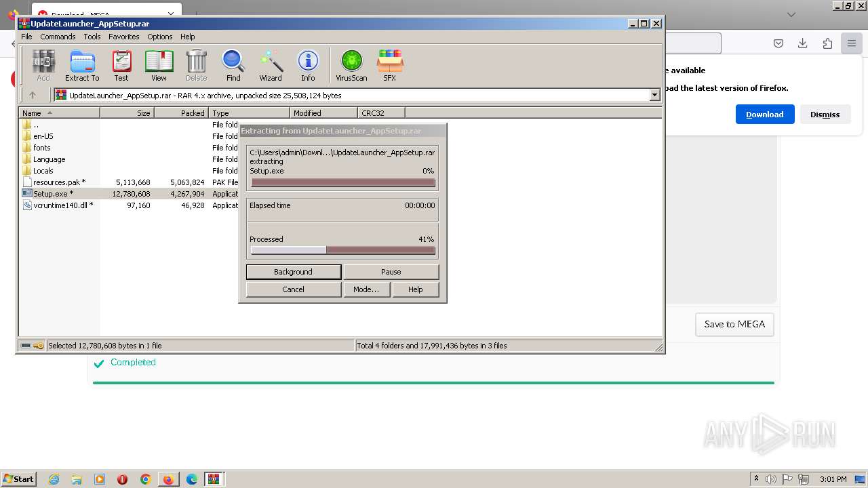Open the View toolbar icon

click(x=159, y=66)
